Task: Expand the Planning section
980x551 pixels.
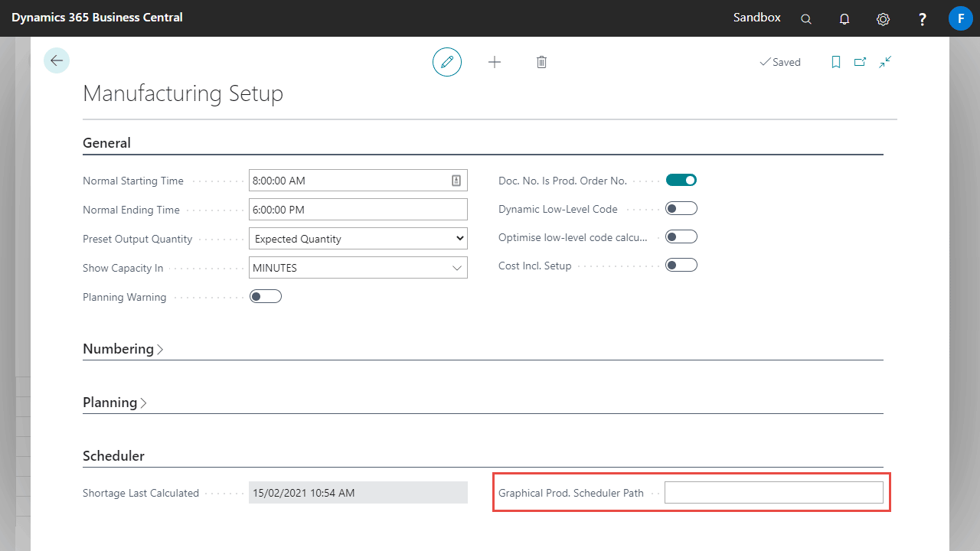Action: (x=115, y=403)
